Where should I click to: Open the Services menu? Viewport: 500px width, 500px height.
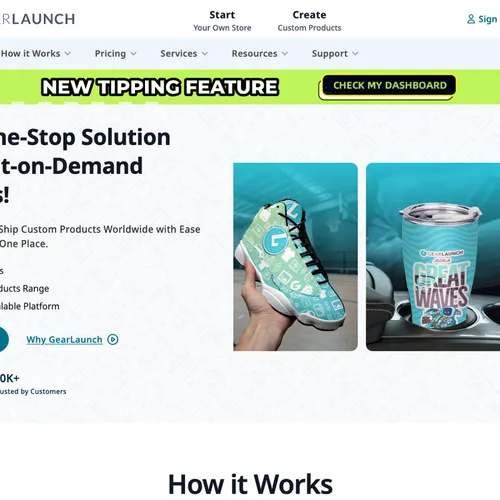(x=179, y=53)
